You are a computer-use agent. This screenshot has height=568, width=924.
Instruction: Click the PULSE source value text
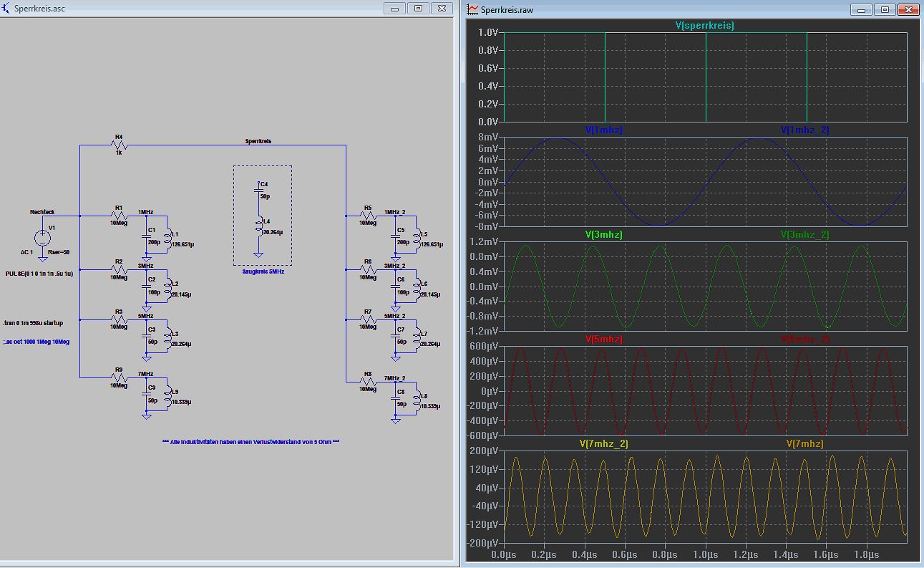pos(39,274)
